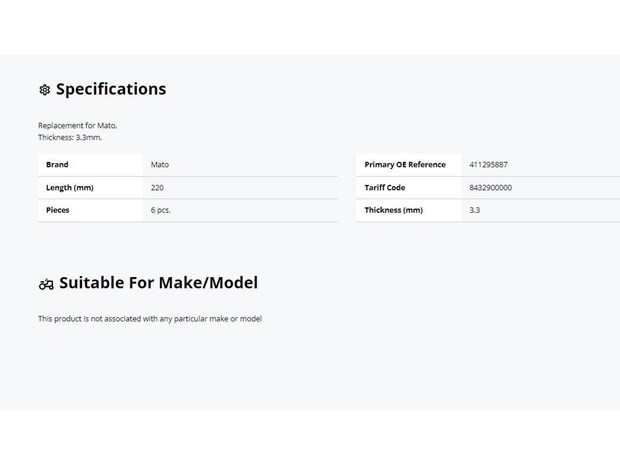Click the Pieces row label
Screen dimensions: 620x465
pyautogui.click(x=58, y=210)
